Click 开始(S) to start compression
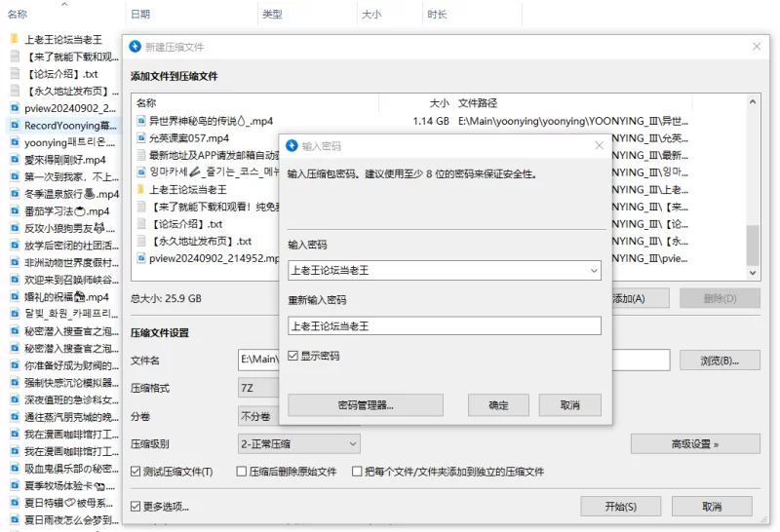Screen dimensions: 780x532 [x=620, y=506]
